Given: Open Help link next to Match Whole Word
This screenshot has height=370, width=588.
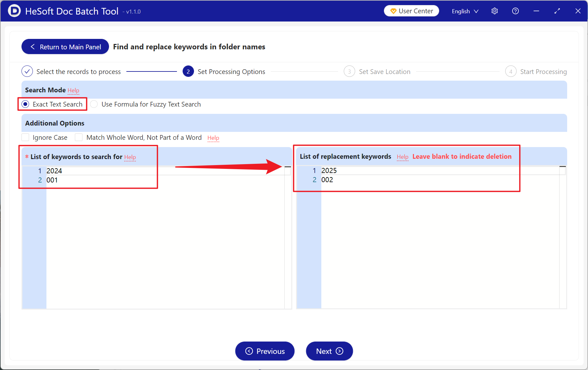Looking at the screenshot, I should (213, 138).
